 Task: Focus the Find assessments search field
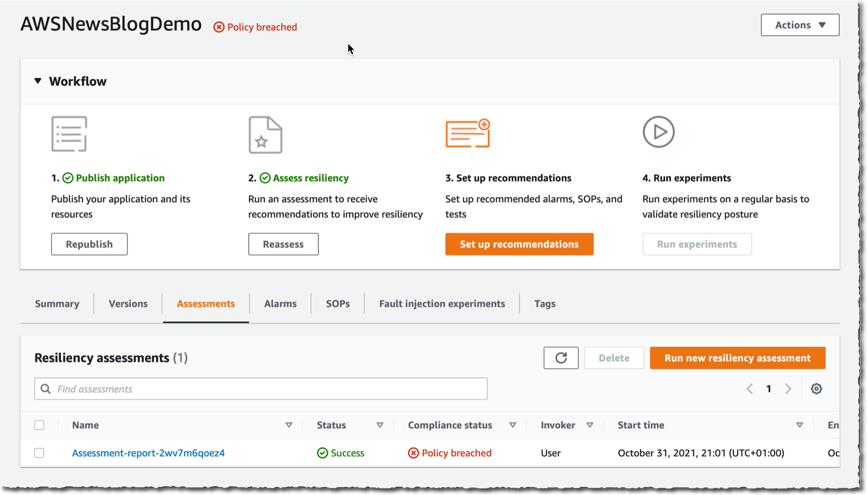pos(261,389)
